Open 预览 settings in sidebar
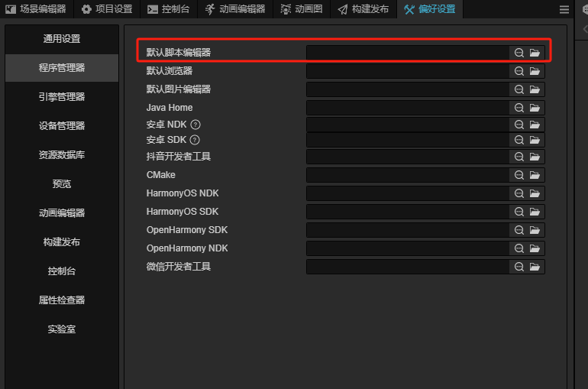 click(x=62, y=184)
